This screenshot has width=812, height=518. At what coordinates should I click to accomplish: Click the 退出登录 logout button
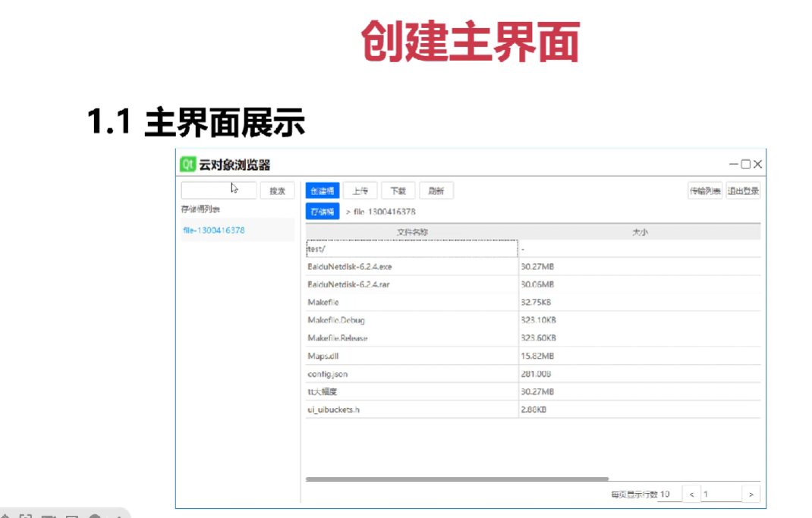[743, 190]
